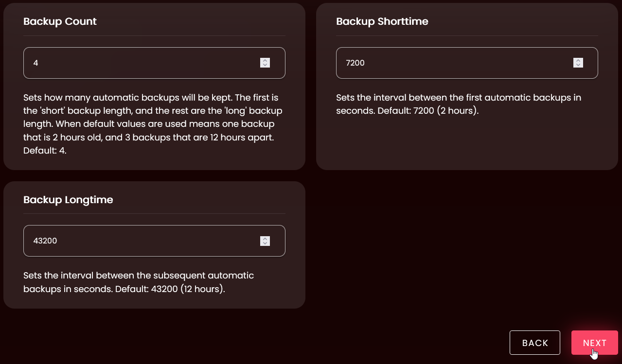Screen dimensions: 622x364
Task: Click the Backup Shorttime heading
Action: pos(382,21)
